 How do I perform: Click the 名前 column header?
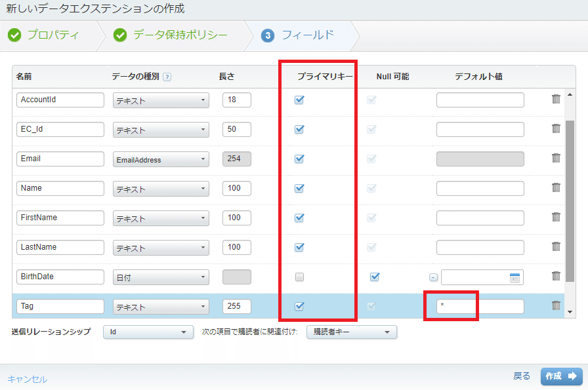pyautogui.click(x=24, y=77)
